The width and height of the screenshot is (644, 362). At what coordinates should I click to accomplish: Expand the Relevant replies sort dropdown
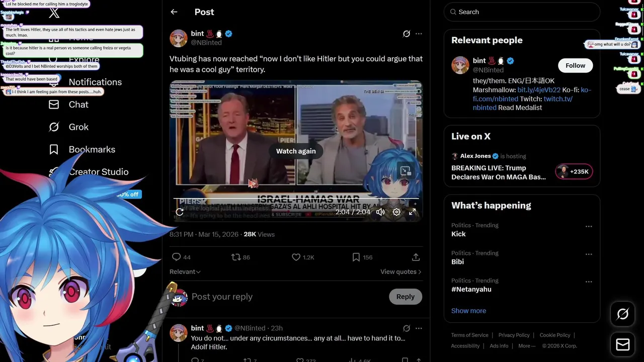tap(185, 271)
